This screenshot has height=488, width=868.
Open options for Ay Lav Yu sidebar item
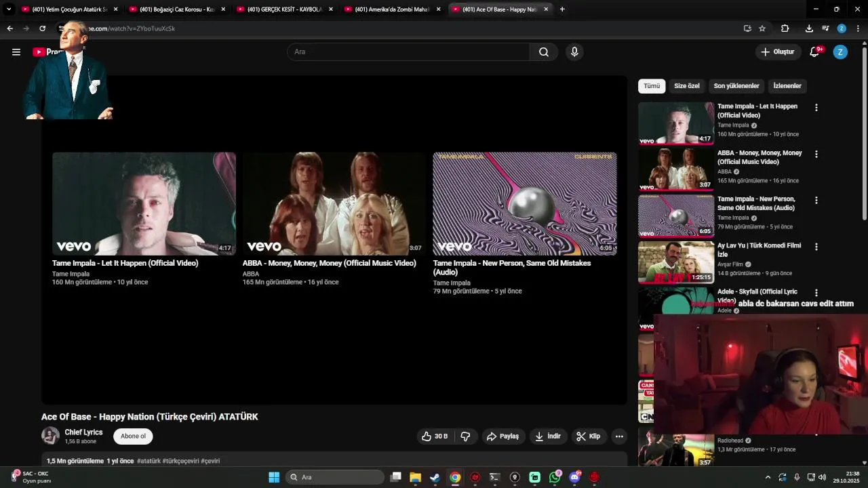tap(816, 247)
